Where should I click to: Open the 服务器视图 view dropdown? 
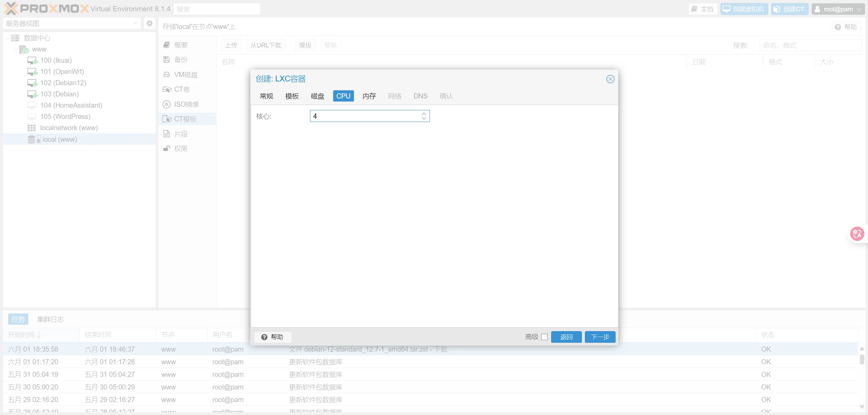(135, 24)
